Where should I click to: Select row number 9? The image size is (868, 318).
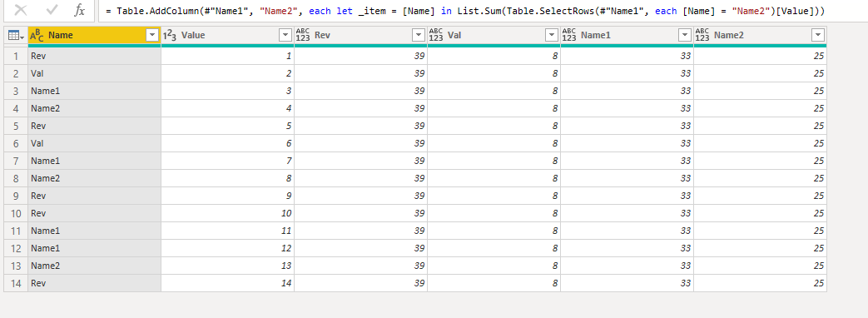tap(16, 196)
